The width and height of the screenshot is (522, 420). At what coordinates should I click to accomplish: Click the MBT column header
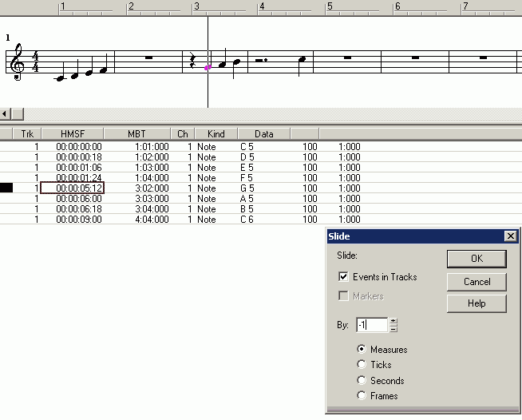[136, 134]
